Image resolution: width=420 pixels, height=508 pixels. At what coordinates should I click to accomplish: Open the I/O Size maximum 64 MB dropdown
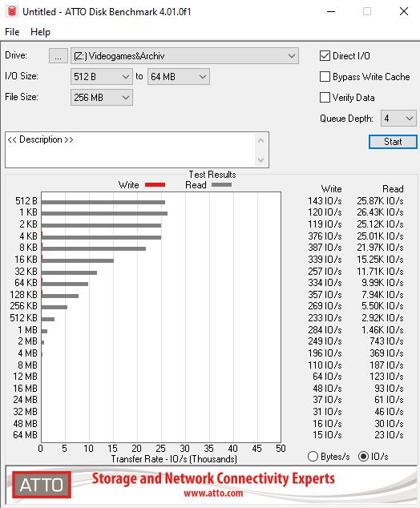pyautogui.click(x=179, y=77)
